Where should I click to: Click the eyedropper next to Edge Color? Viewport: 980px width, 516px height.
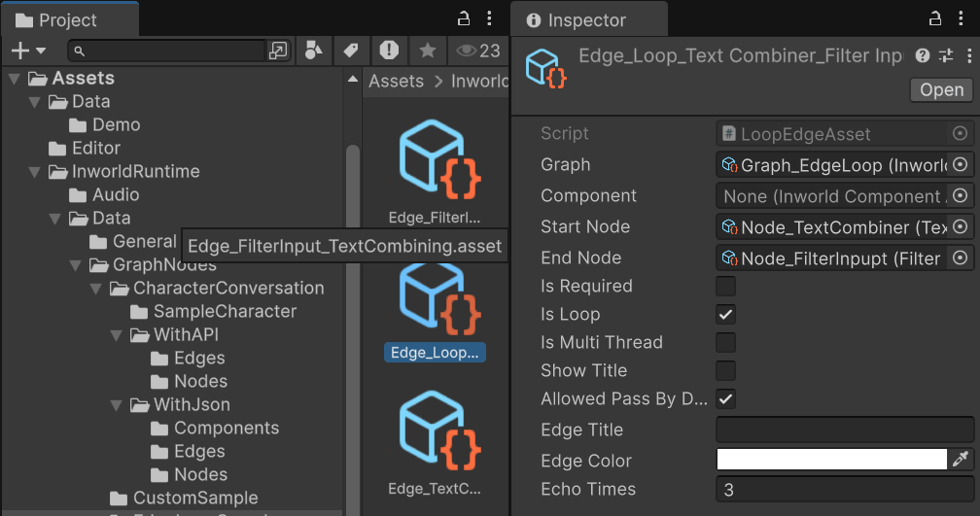click(961, 459)
